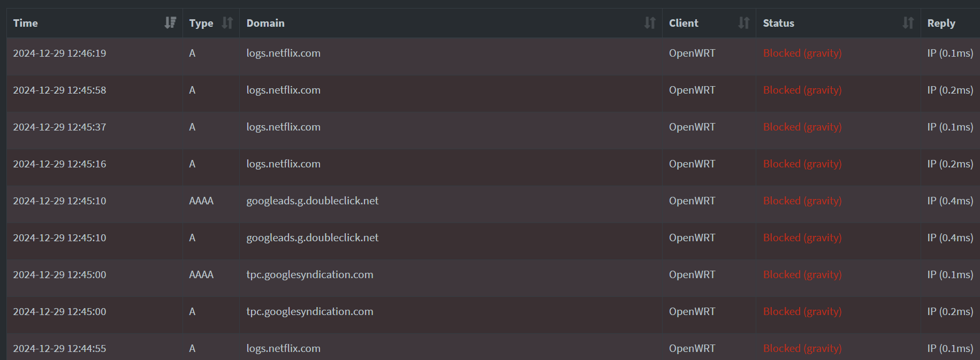The image size is (980, 360).
Task: Click tpc.googlesyndication.com in the AAAA row
Action: pos(310,274)
